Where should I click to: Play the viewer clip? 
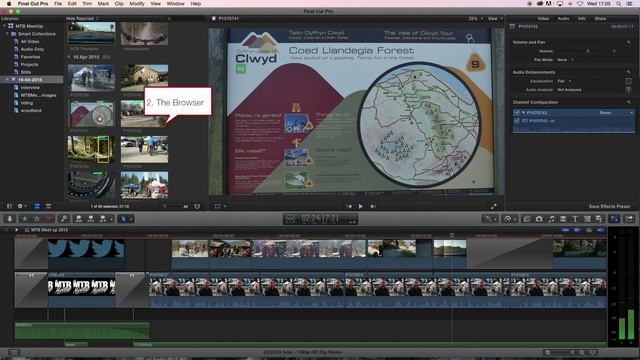(x=361, y=207)
